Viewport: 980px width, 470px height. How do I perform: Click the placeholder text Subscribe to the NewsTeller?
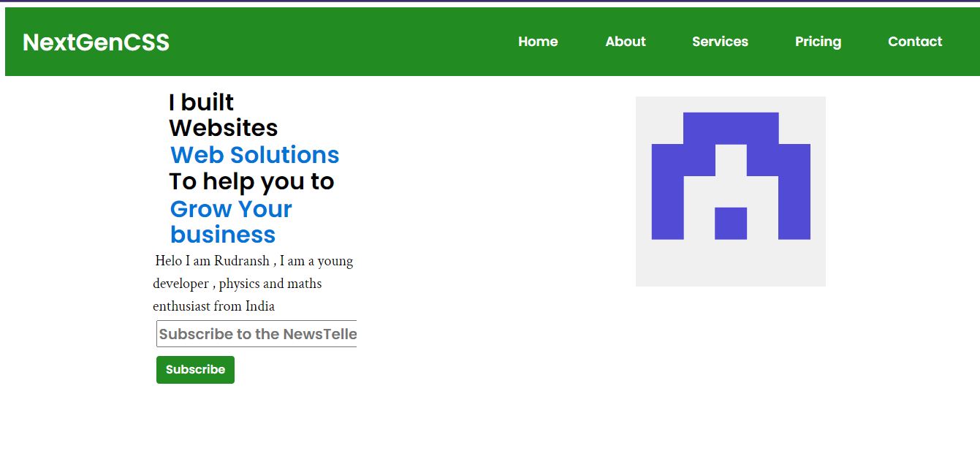(x=256, y=333)
